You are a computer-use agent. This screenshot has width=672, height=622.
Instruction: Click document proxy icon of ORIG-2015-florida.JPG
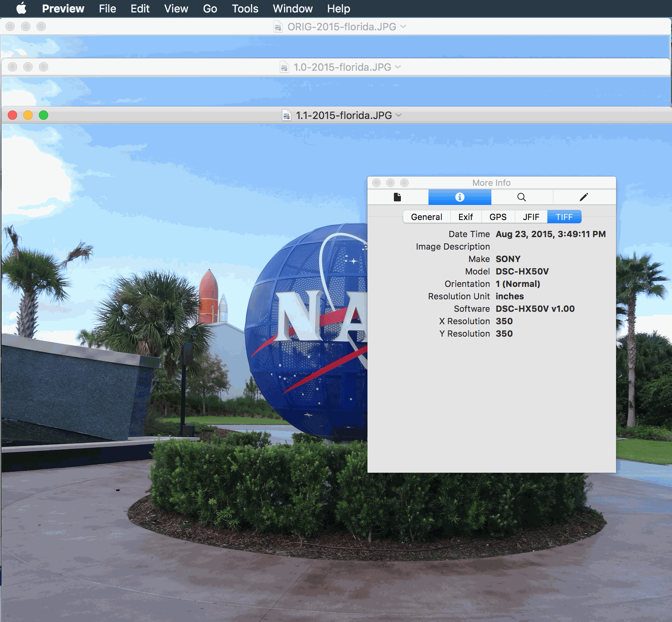pyautogui.click(x=278, y=27)
